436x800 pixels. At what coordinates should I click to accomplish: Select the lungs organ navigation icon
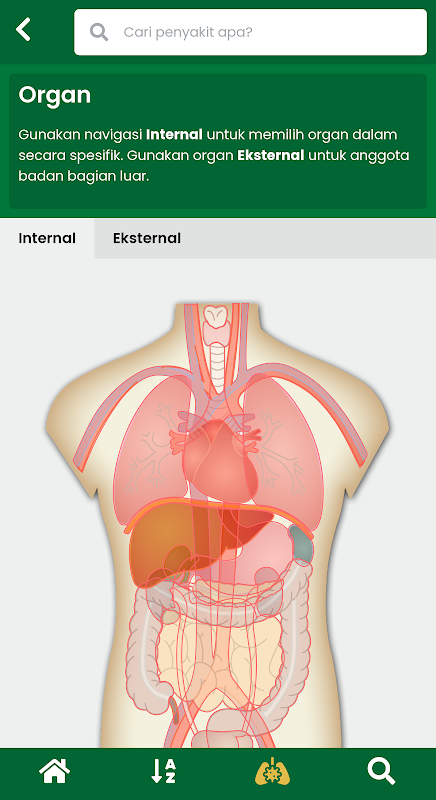(x=272, y=771)
